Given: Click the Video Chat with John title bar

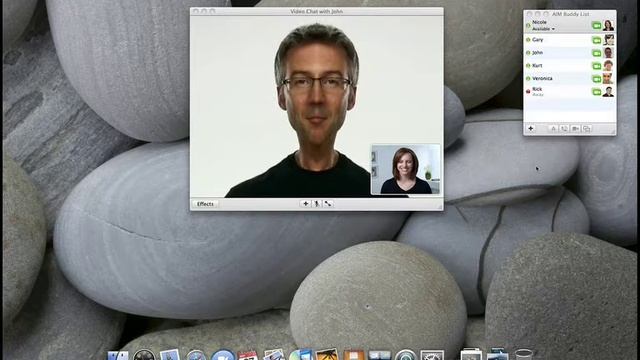Looking at the screenshot, I should (x=316, y=11).
